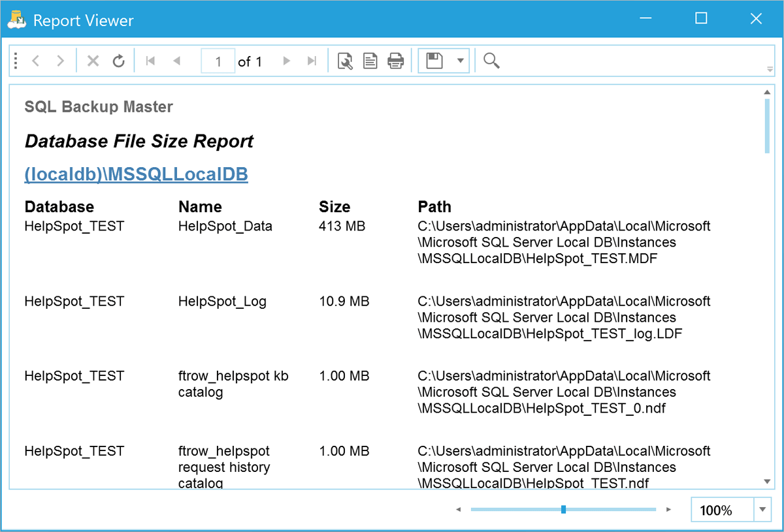
Task: Print the report
Action: coord(395,61)
